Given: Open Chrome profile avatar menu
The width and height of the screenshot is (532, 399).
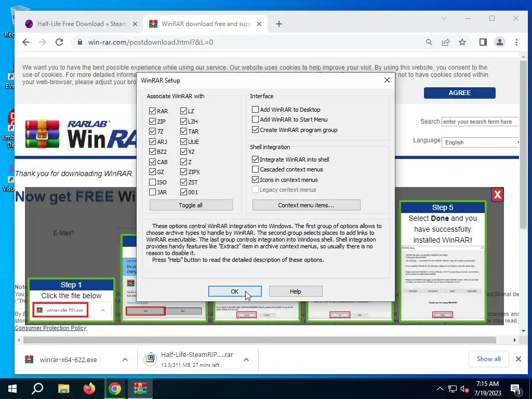Looking at the screenshot, I should tap(499, 42).
